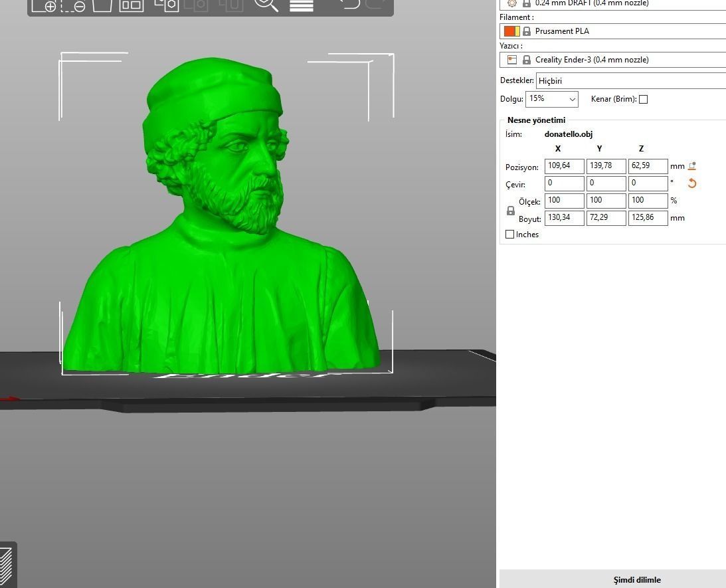Open the 0.24 mm DRAFT print settings dropdown
Screen dimensions: 726x588
pyautogui.click(x=613, y=4)
